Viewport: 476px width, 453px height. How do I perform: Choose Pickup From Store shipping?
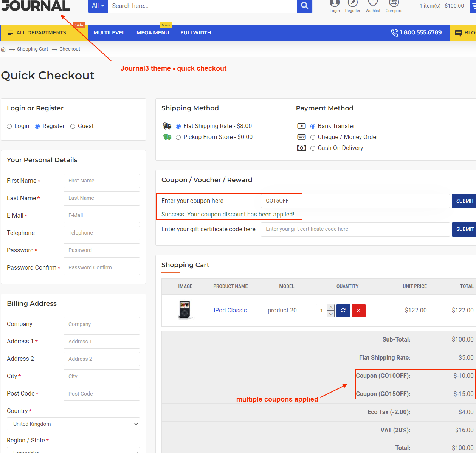point(178,138)
